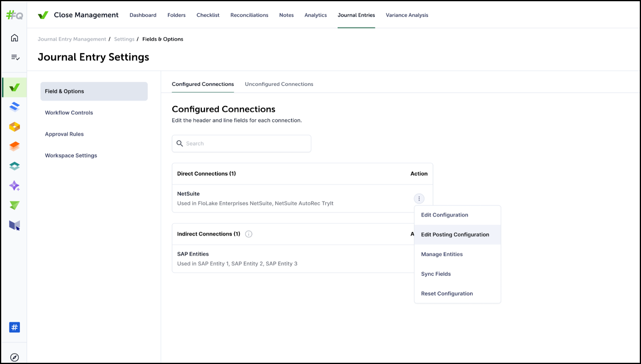Toggle the NetSuite three-dot action menu
Screen dimensions: 641x364
[x=419, y=198]
